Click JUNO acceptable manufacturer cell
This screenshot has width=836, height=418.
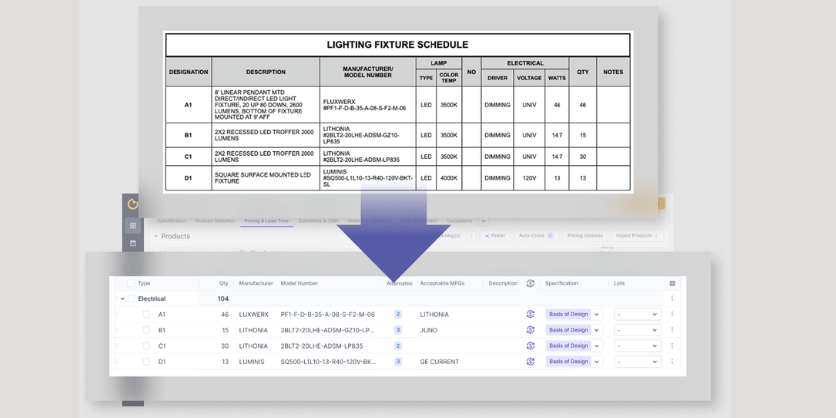coord(429,330)
